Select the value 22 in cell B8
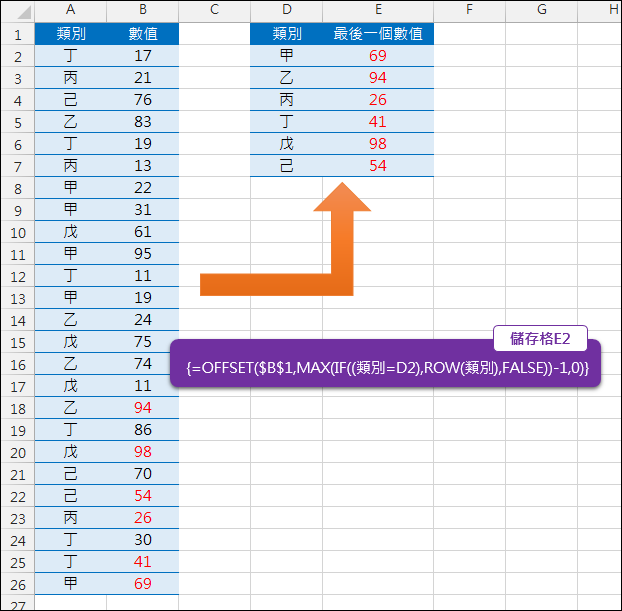 tap(143, 188)
